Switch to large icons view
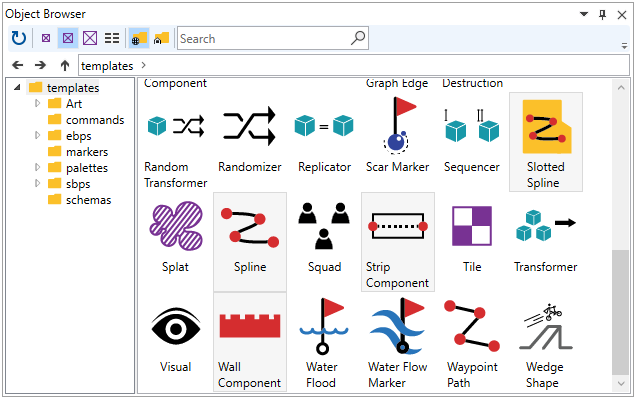Image resolution: width=635 pixels, height=398 pixels. [90, 38]
